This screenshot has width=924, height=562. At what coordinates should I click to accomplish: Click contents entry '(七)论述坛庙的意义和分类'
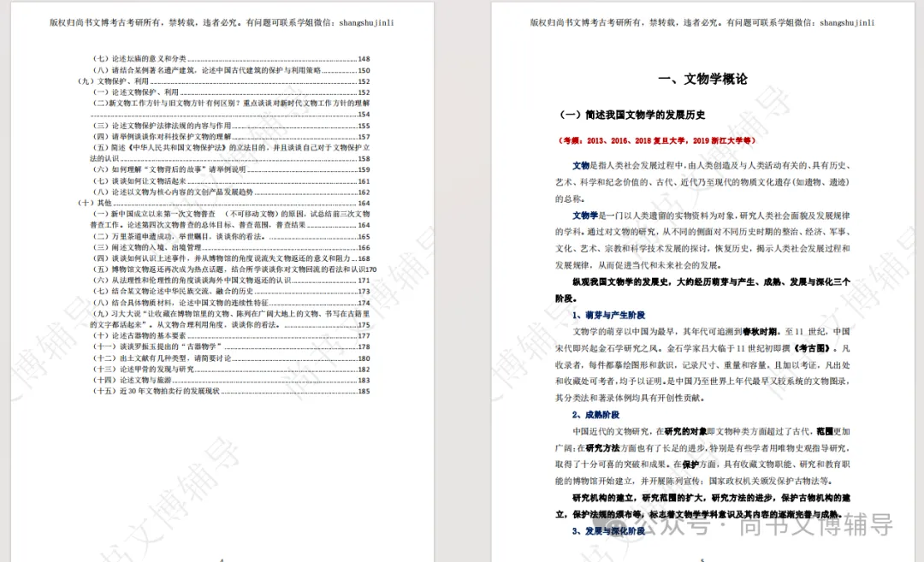(231, 59)
